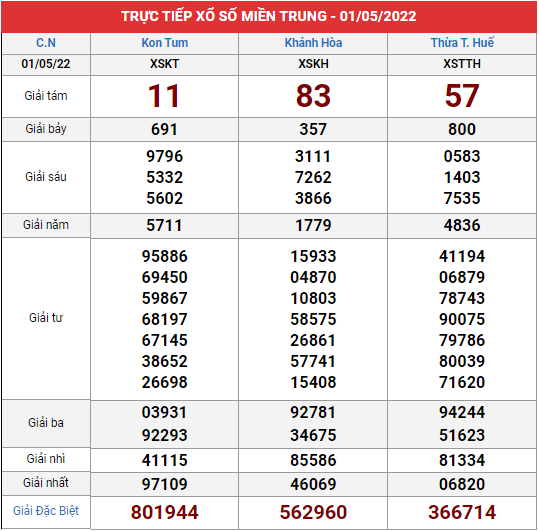Click giải ba value 94244

462,412
